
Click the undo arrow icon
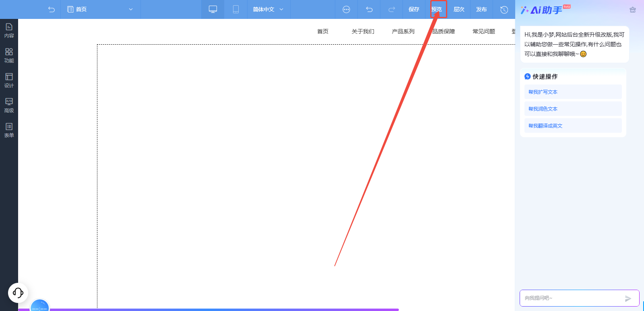[x=369, y=9]
